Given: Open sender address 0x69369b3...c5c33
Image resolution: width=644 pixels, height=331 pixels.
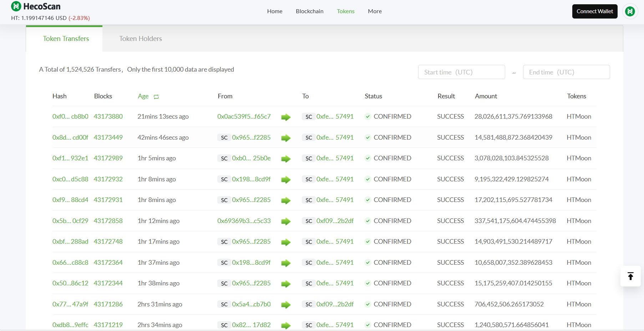Looking at the screenshot, I should [x=244, y=221].
